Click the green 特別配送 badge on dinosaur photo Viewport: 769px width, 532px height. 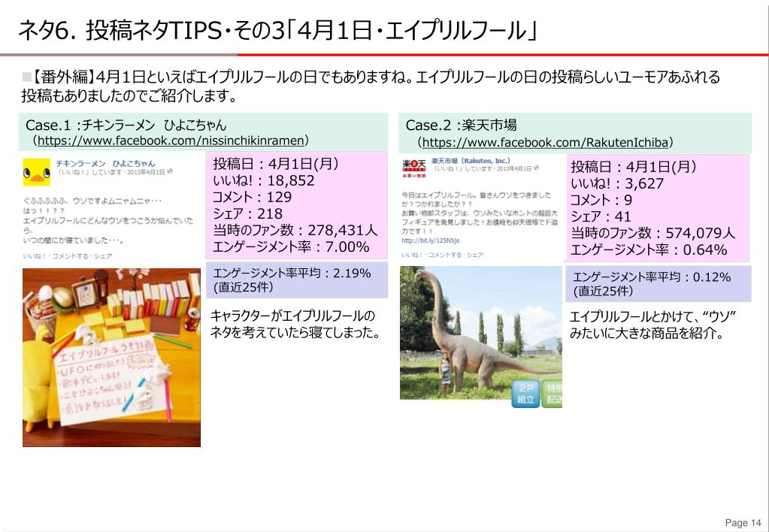click(552, 394)
